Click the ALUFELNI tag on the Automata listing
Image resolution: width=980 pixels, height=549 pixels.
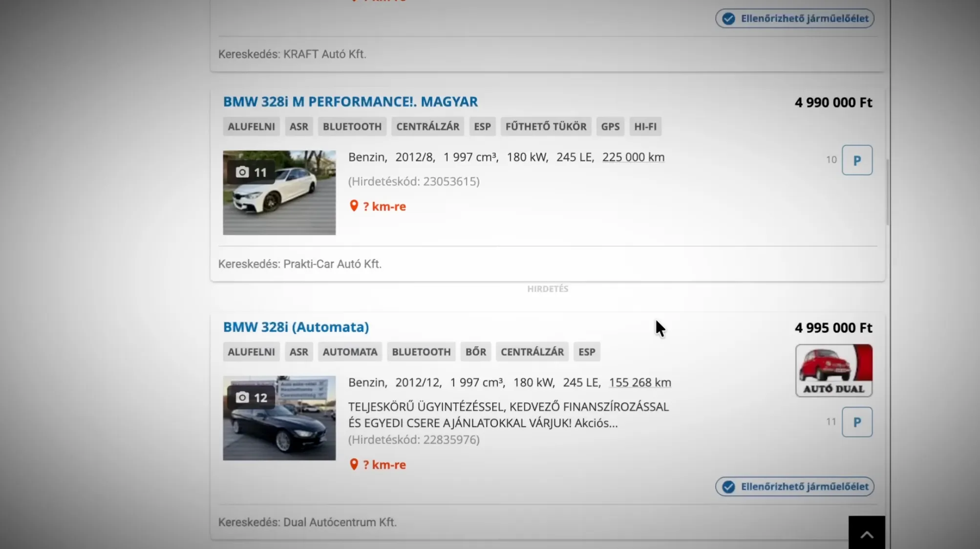coord(251,352)
